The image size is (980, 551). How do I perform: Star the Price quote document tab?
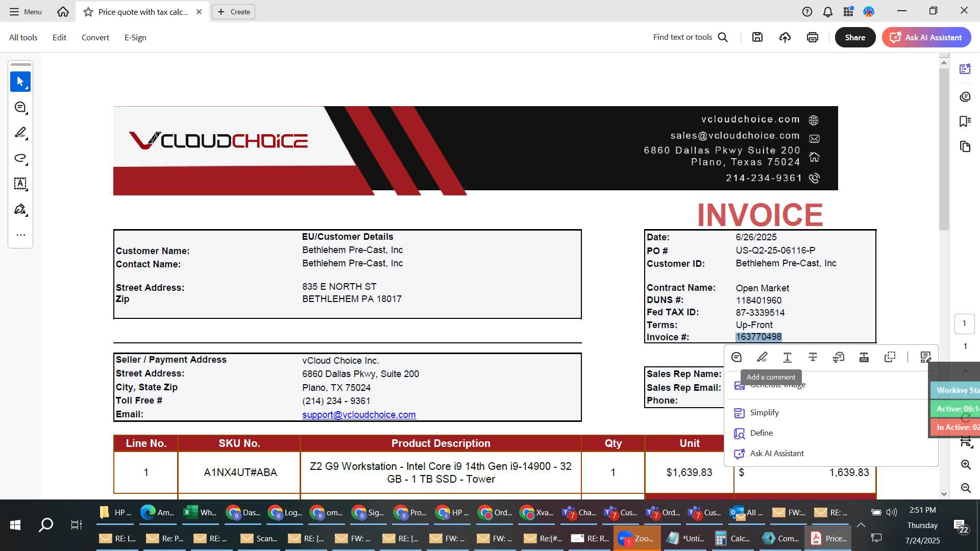[88, 12]
